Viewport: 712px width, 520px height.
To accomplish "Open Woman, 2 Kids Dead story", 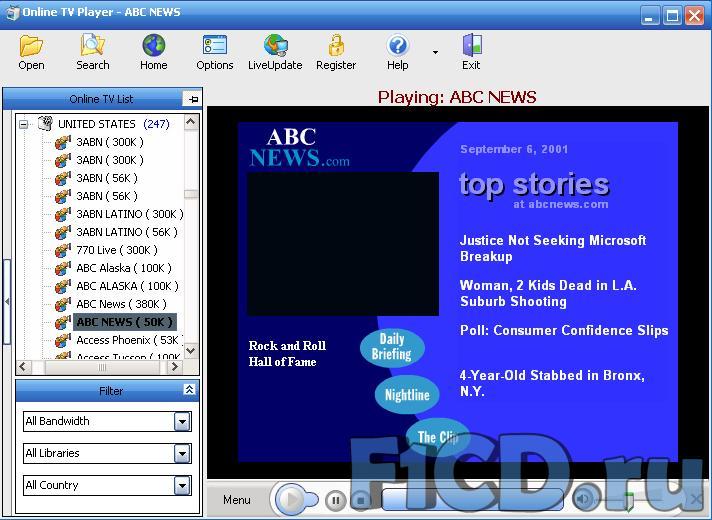I will pyautogui.click(x=548, y=293).
